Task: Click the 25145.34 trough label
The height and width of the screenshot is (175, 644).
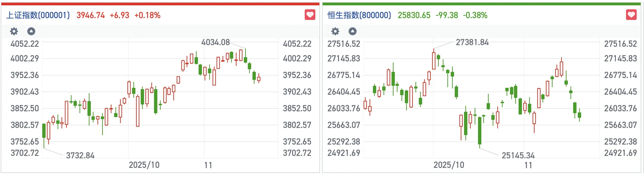Action: point(518,155)
